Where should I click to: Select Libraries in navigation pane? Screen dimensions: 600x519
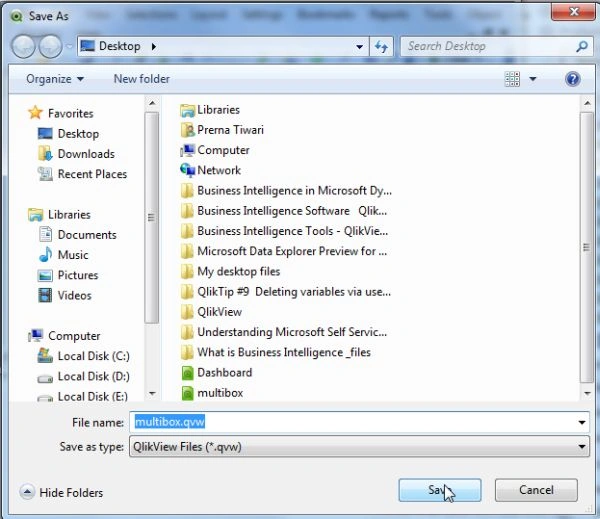pyautogui.click(x=59, y=215)
